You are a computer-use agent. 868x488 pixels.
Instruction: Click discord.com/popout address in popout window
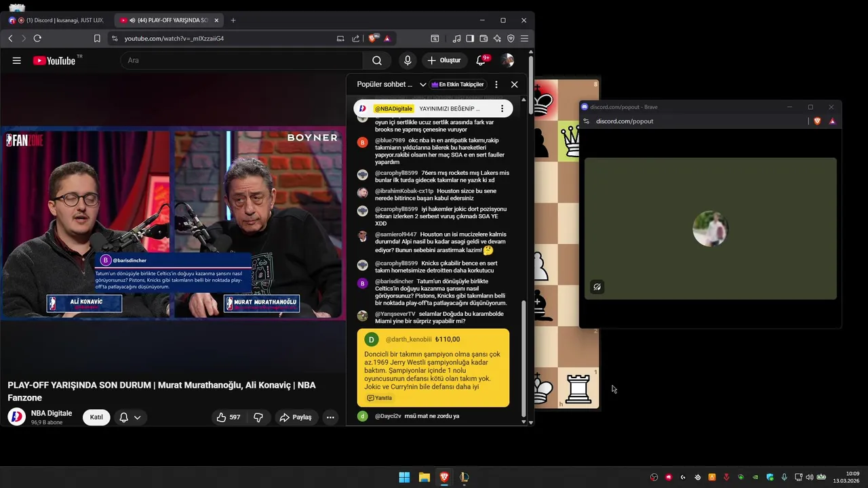(x=625, y=121)
